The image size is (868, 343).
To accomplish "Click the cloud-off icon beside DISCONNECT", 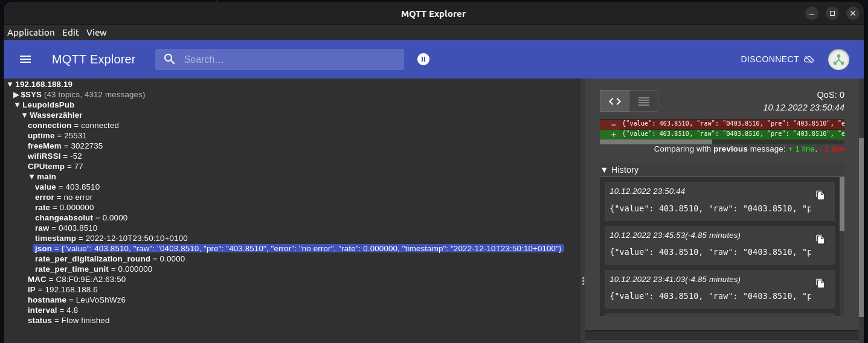I will [x=809, y=59].
